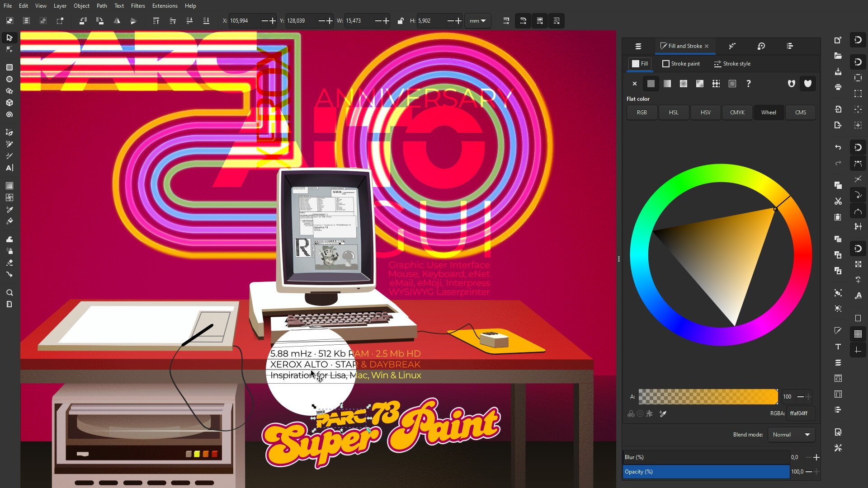Select the Node editing tool
This screenshot has width=868, height=488.
[x=9, y=49]
